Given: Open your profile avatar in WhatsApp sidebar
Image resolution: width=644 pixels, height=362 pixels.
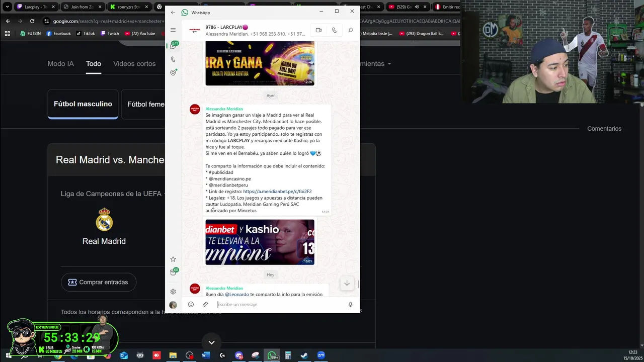Looking at the screenshot, I should tap(173, 305).
